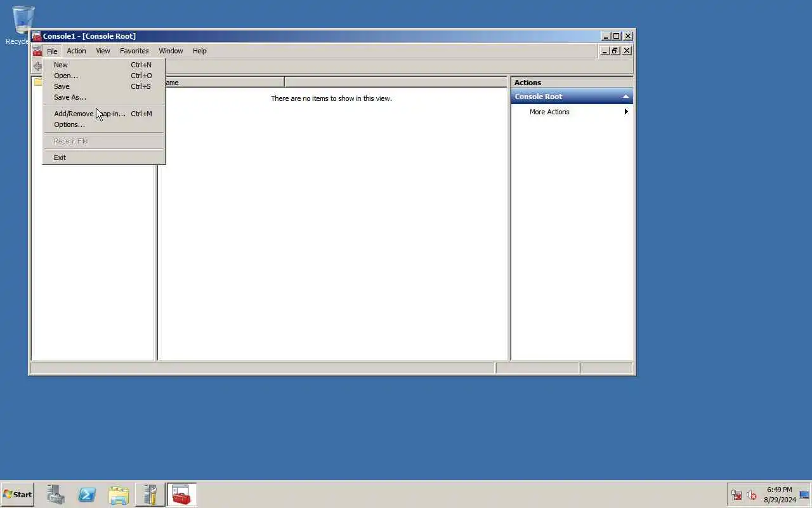This screenshot has width=812, height=508.
Task: Click the Name column header
Action: [221, 83]
